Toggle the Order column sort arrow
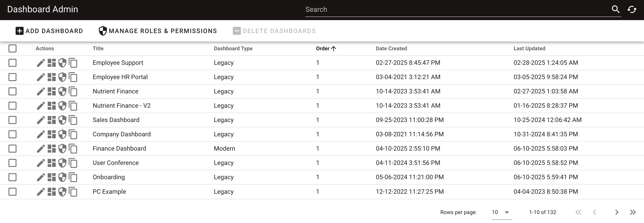 click(x=334, y=48)
